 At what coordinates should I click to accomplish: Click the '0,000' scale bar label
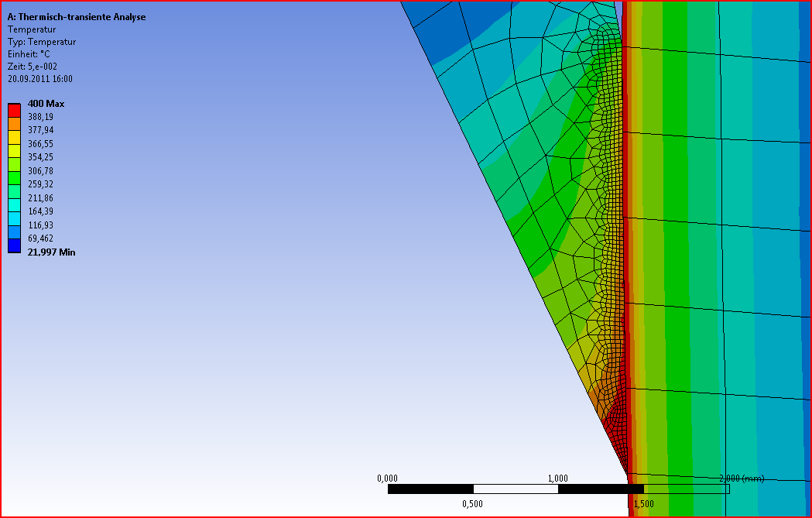[387, 479]
